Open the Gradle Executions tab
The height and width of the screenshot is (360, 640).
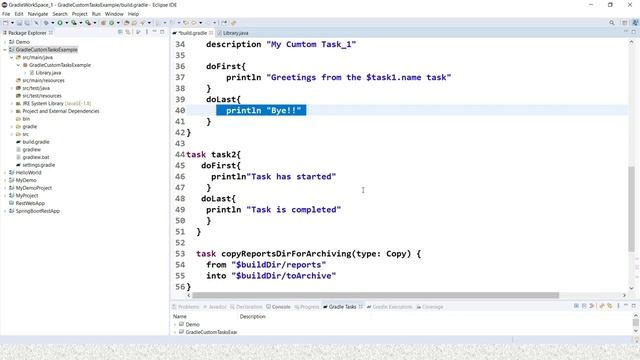pyautogui.click(x=389, y=307)
